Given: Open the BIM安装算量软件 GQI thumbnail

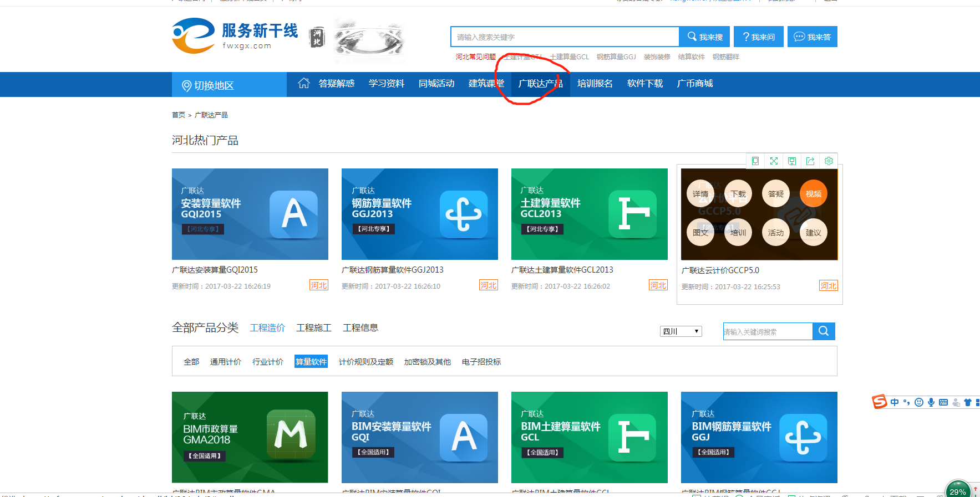Looking at the screenshot, I should [x=420, y=437].
